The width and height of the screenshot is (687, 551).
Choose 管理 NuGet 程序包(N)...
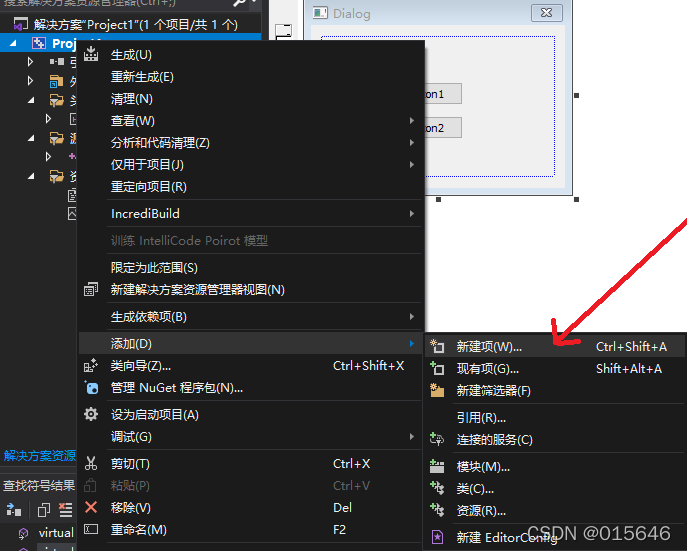point(252,388)
